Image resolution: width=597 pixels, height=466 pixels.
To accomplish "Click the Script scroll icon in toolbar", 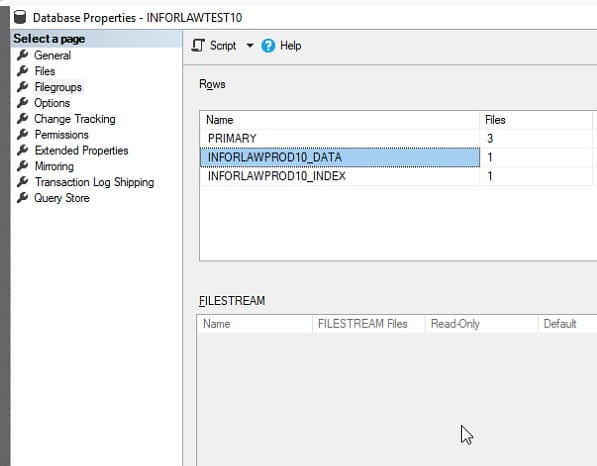I will click(198, 46).
